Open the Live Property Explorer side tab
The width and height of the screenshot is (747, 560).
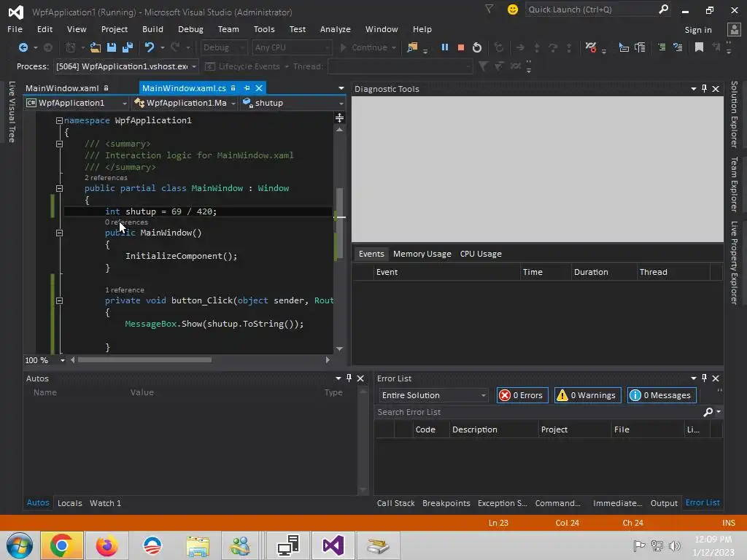[734, 262]
